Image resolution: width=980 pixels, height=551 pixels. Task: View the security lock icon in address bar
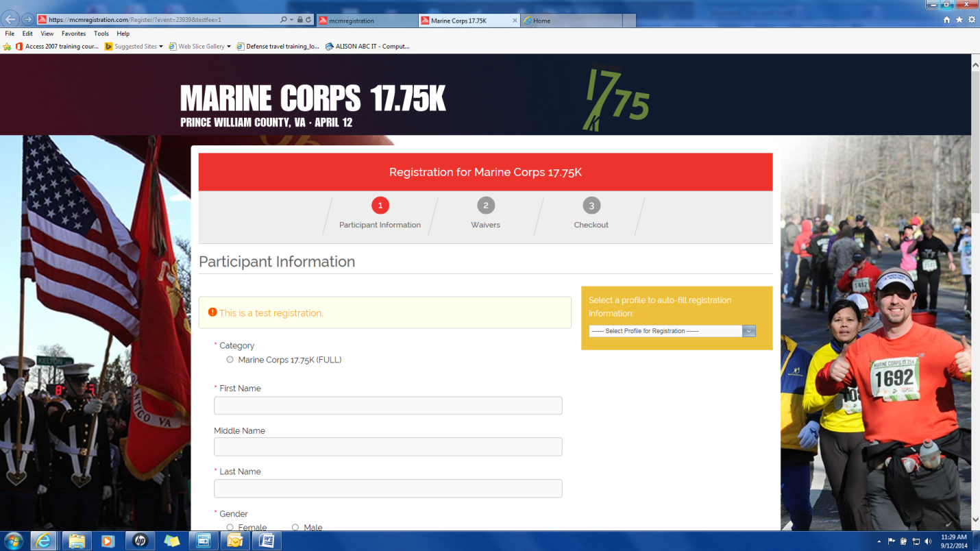click(x=300, y=20)
